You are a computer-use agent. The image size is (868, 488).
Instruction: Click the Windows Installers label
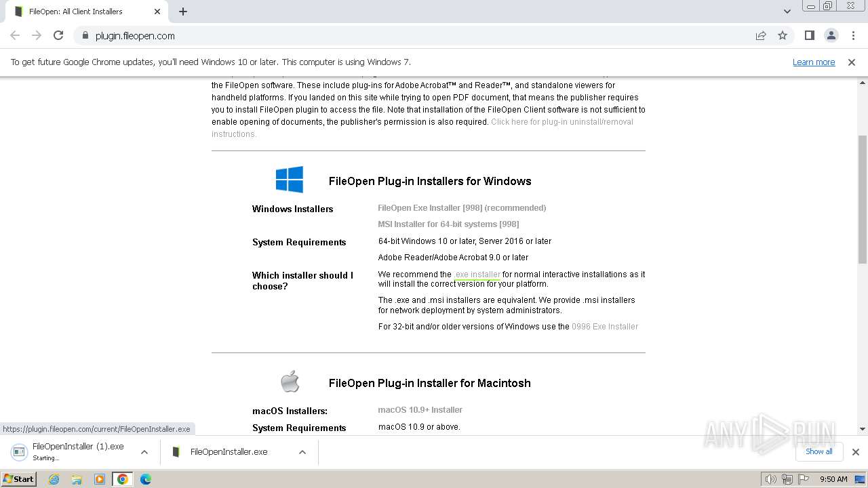pos(293,209)
